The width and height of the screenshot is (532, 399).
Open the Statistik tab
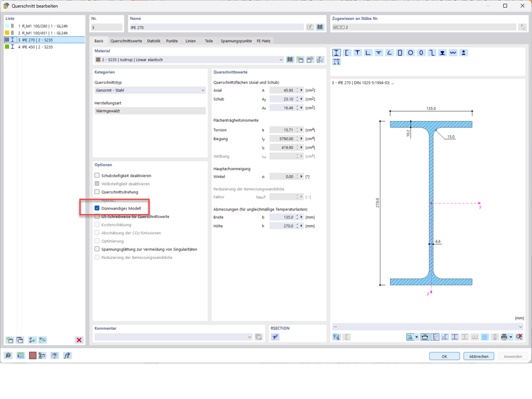pos(153,41)
